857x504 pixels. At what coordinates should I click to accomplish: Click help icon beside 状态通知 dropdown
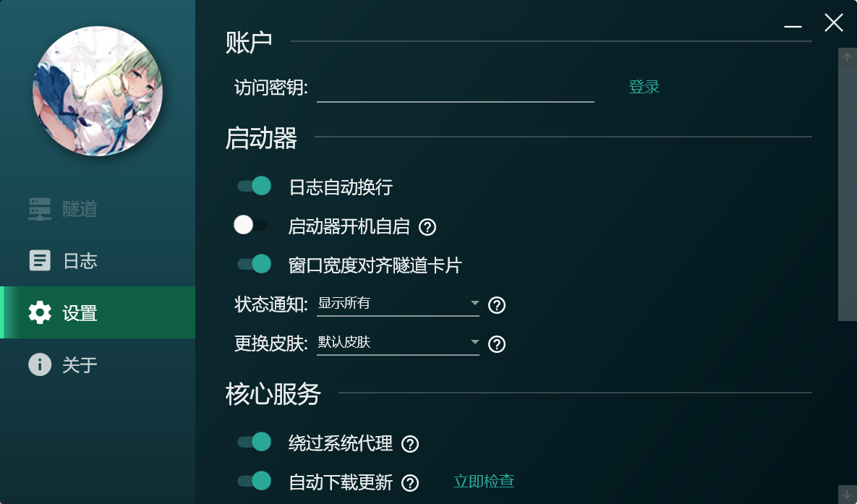[497, 305]
